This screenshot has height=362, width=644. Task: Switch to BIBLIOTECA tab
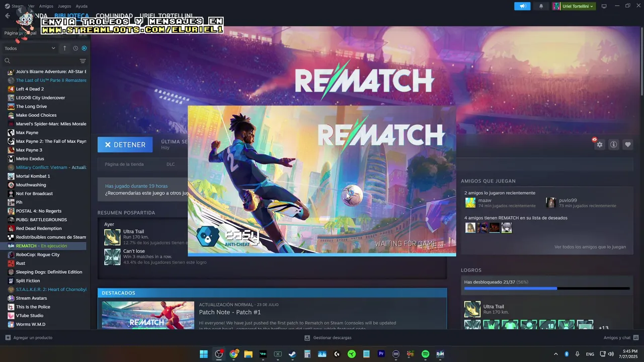pos(72,16)
